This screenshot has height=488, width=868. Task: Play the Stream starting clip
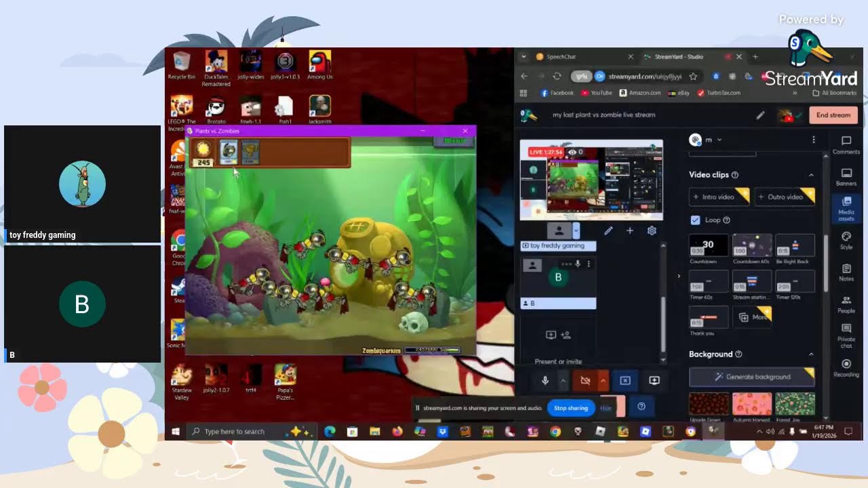point(751,281)
